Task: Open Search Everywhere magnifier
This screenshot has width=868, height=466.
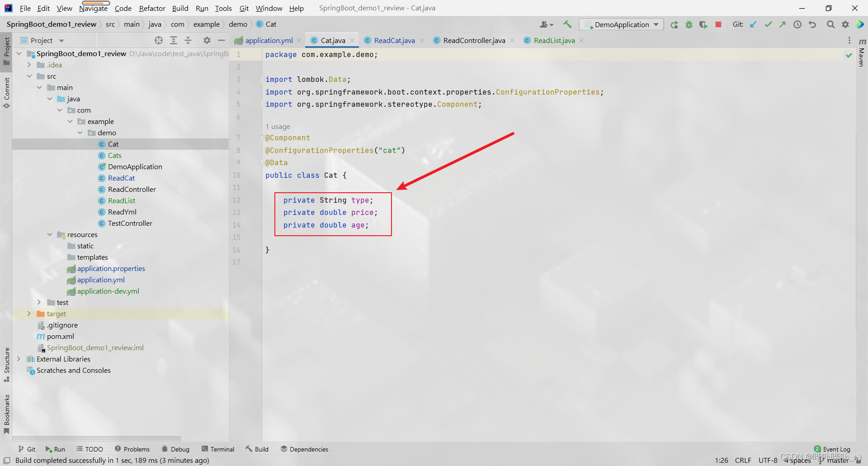Action: (830, 24)
